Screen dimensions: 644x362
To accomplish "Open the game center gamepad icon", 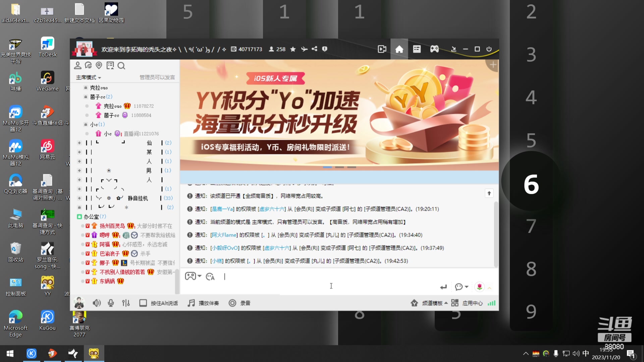I will click(x=434, y=49).
